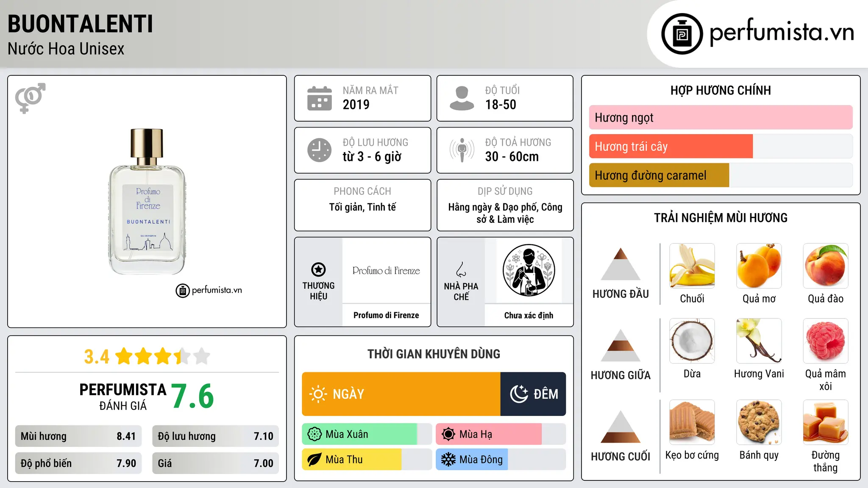Click the age range value 18-50

[x=501, y=105]
